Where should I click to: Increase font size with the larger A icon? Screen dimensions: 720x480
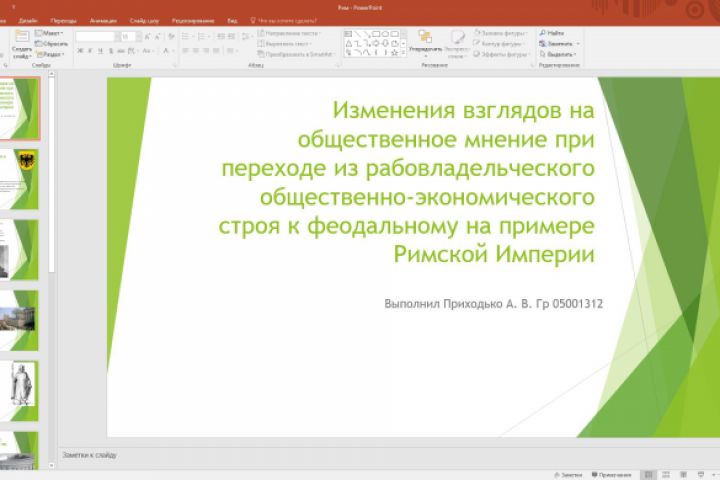tap(147, 37)
